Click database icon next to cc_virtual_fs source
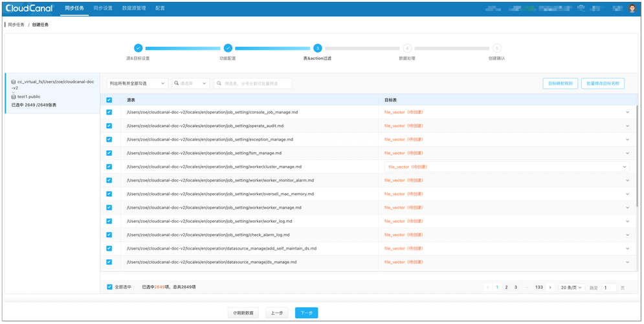This screenshot has height=324, width=644. coord(14,82)
